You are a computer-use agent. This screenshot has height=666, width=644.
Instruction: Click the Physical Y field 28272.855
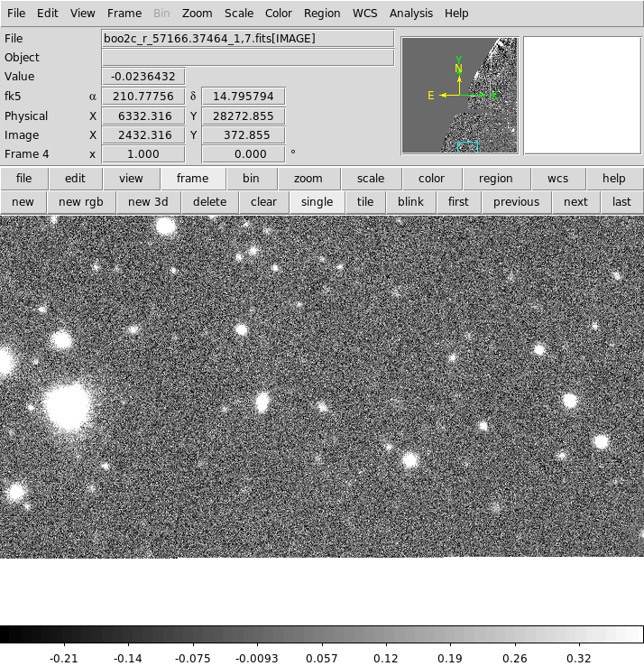pyautogui.click(x=244, y=116)
